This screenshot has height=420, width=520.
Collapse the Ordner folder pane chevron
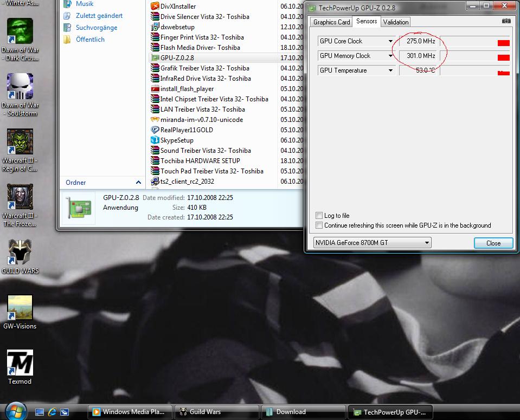click(x=138, y=182)
